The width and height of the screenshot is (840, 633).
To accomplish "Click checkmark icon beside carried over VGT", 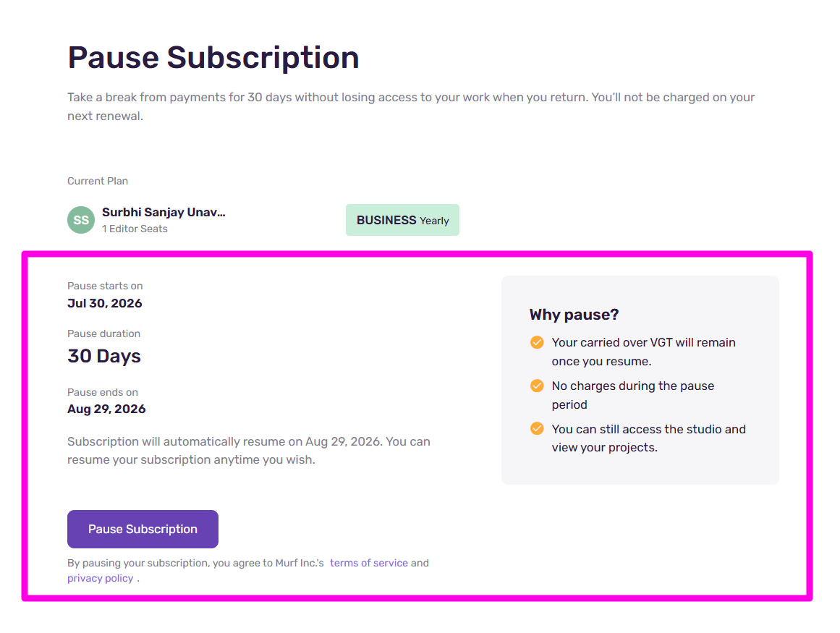I will click(537, 342).
